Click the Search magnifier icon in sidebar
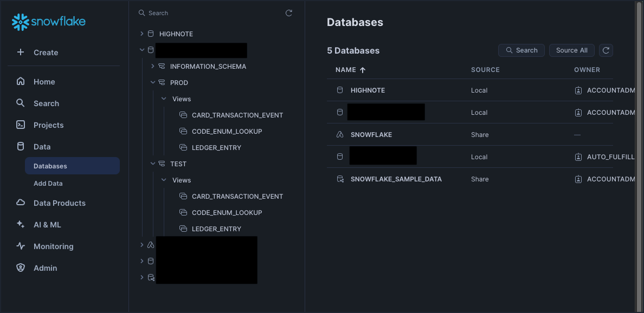Viewport: 644px width, 313px height. click(20, 103)
